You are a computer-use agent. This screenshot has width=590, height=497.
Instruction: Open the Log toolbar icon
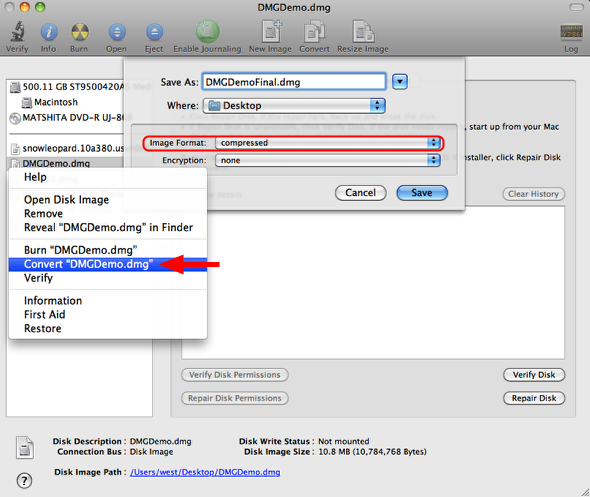[571, 32]
